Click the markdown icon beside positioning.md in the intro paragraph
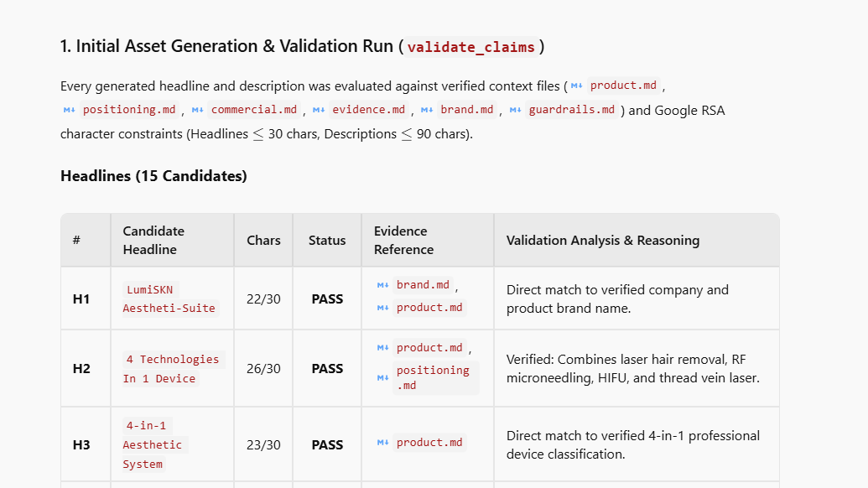 [x=70, y=110]
